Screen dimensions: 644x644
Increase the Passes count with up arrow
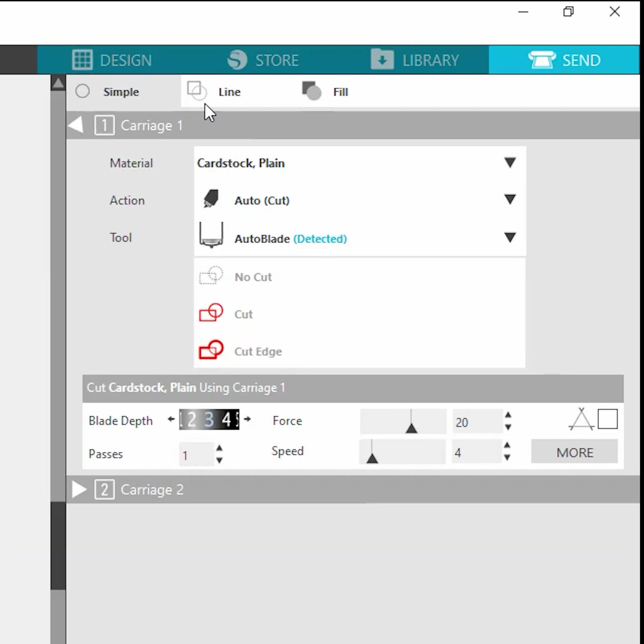220,448
